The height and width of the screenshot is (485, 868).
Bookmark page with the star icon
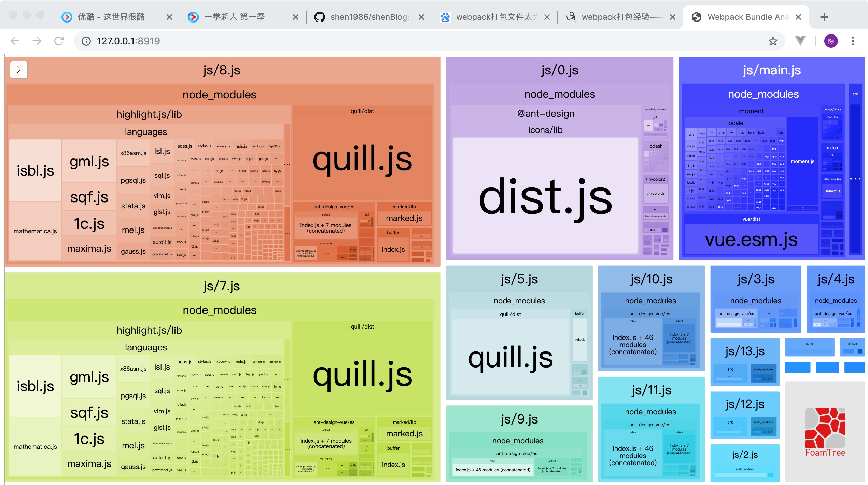(x=773, y=41)
